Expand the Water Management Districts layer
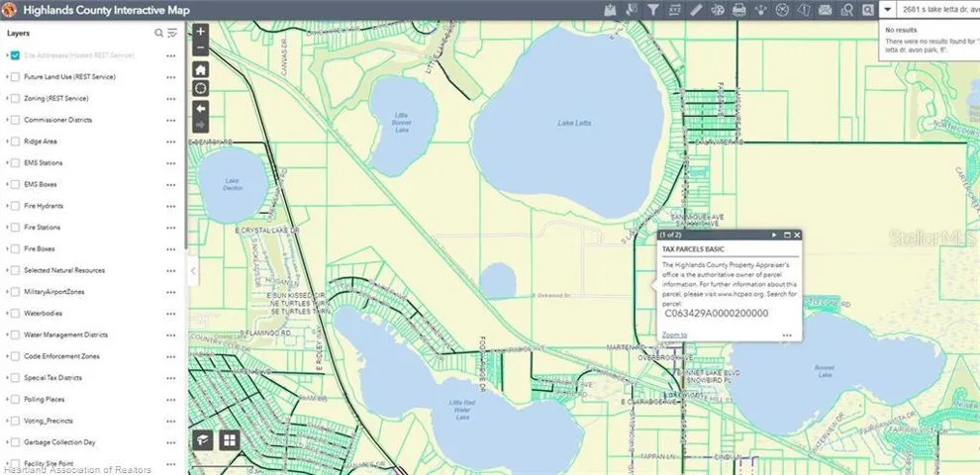 (x=7, y=335)
